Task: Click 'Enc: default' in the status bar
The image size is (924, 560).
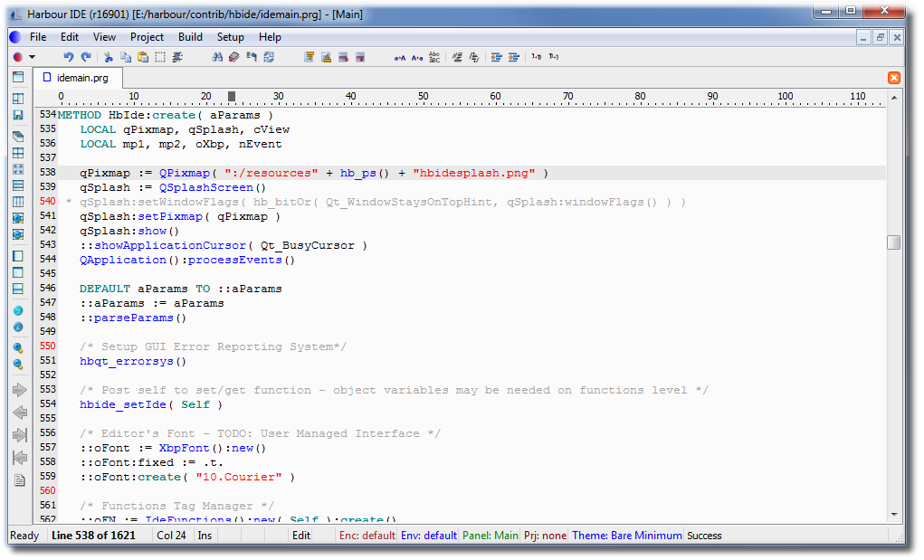Action: (x=367, y=536)
